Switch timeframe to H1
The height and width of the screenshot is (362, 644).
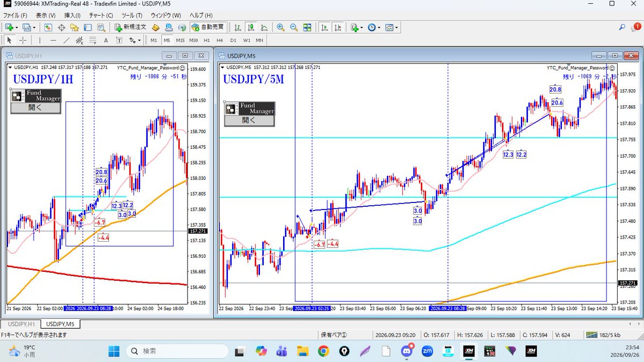coord(207,40)
